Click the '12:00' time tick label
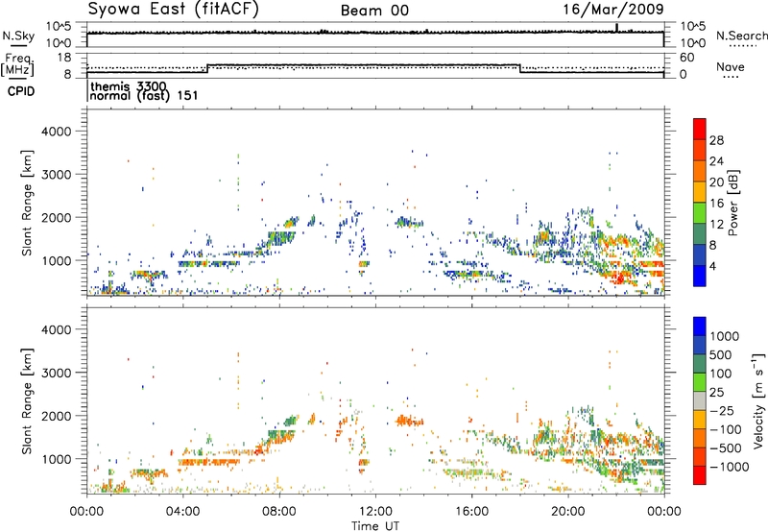 pos(375,512)
